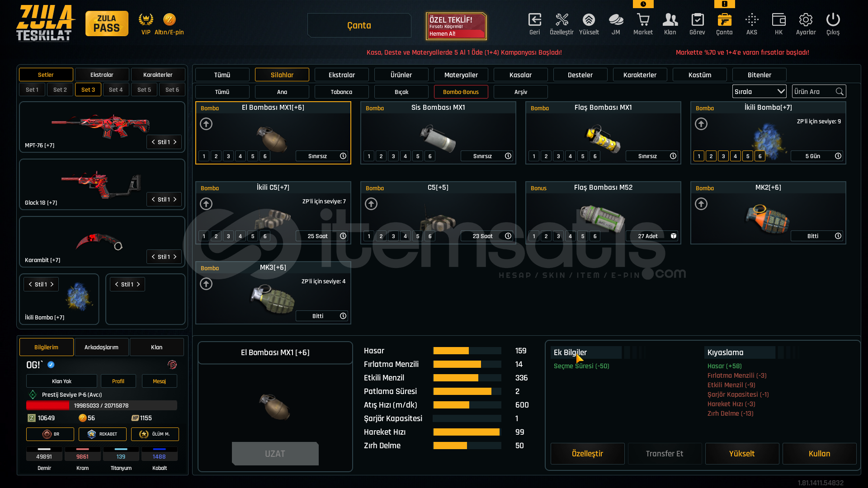Switch to the Kasalar tab
Viewport: 868px width, 488px height.
point(520,75)
